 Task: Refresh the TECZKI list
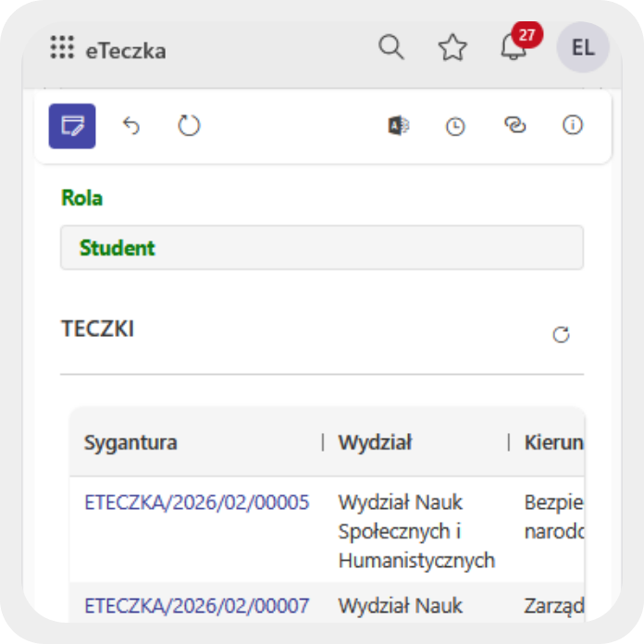click(561, 335)
